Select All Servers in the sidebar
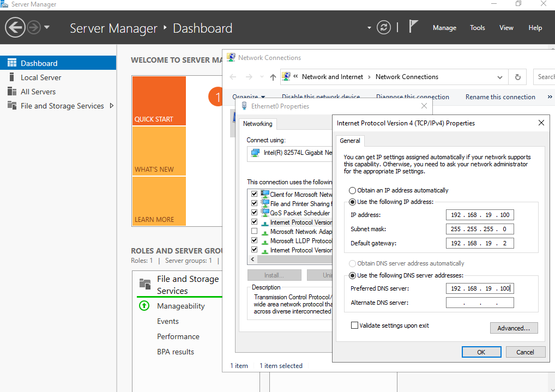The image size is (555, 392). (38, 92)
